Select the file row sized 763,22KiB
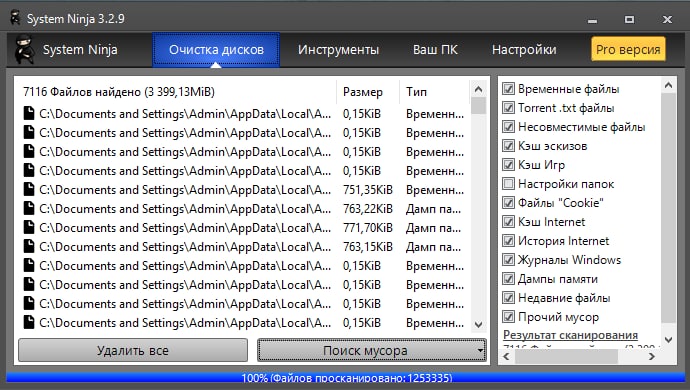This screenshot has width=690, height=390. pyautogui.click(x=243, y=209)
